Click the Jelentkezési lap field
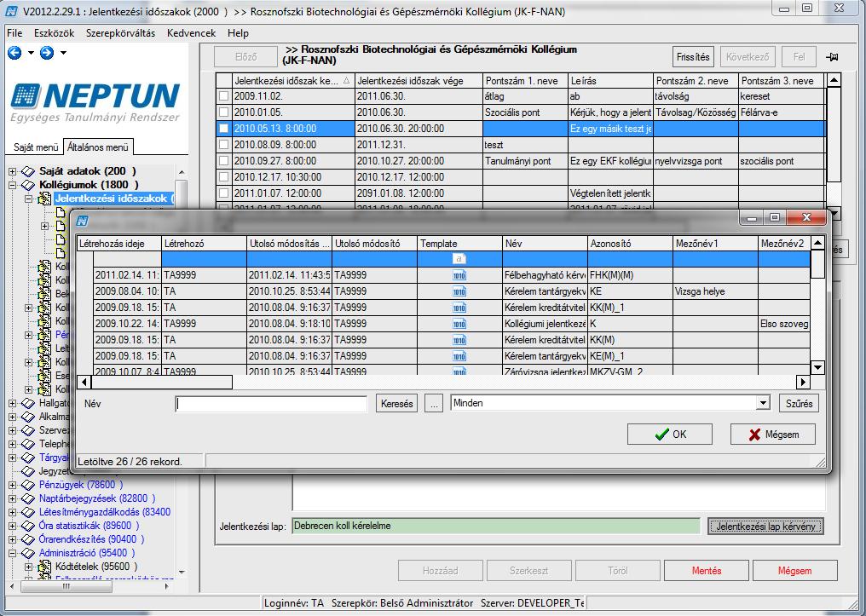The height and width of the screenshot is (616, 866). tap(495, 526)
